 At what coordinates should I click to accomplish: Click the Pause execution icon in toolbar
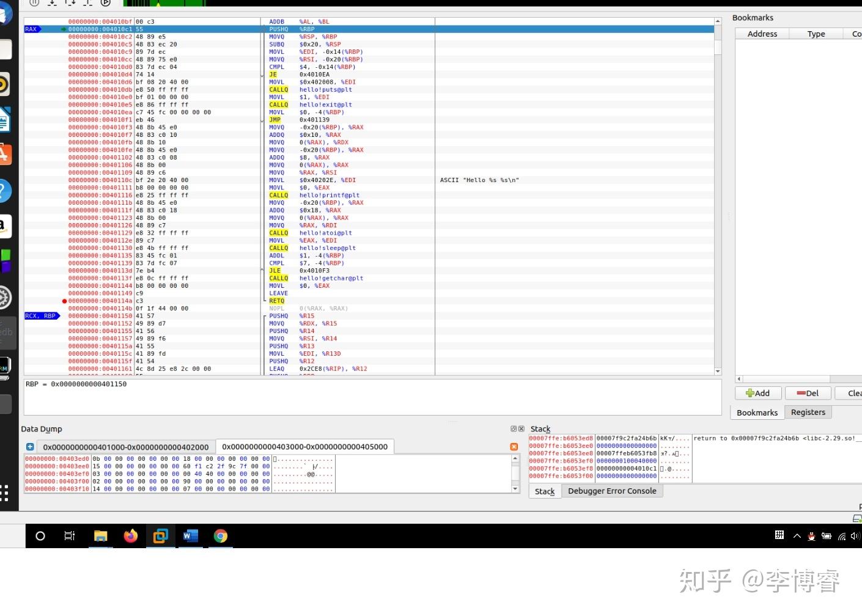(34, 3)
